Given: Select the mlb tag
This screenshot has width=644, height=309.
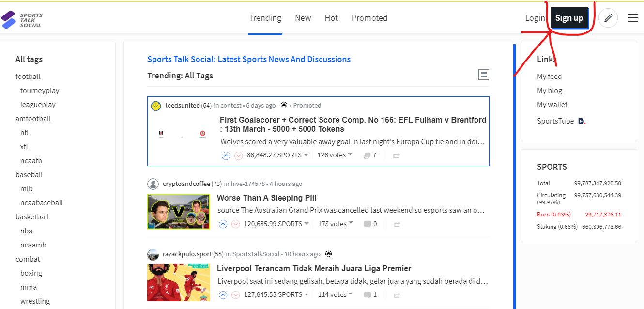Looking at the screenshot, I should pos(27,189).
